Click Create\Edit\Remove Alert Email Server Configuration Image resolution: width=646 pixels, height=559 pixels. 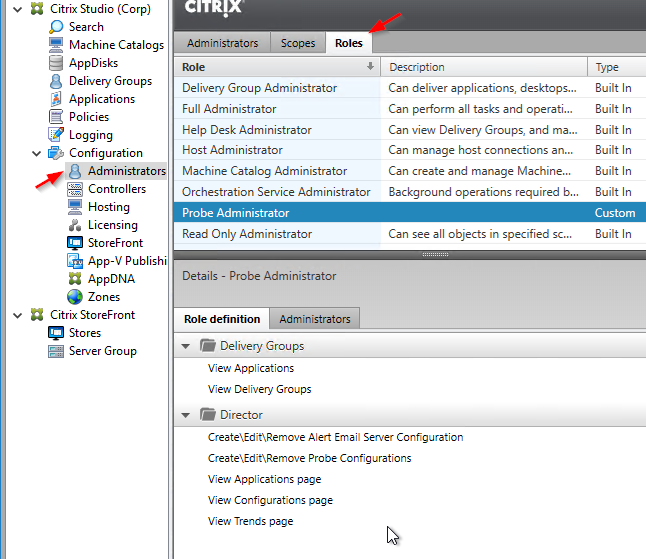(335, 437)
